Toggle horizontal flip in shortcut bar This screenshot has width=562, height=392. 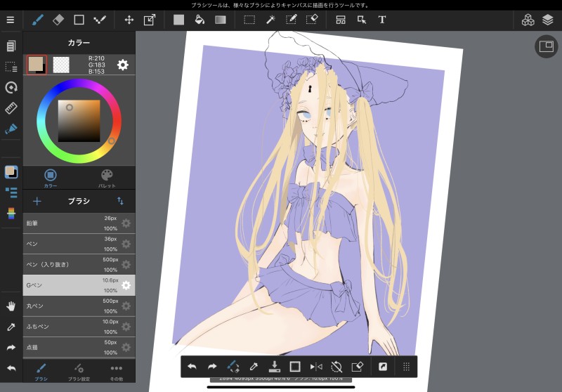point(315,367)
